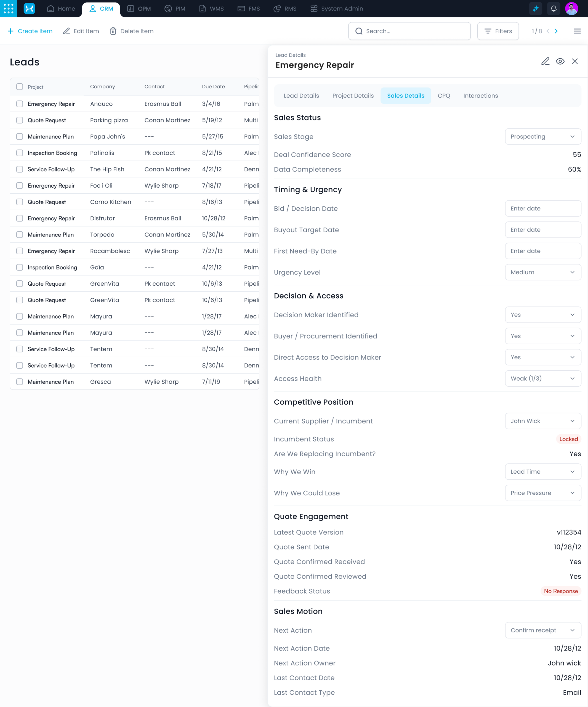
Task: Switch to the Interactions tab
Action: click(480, 96)
